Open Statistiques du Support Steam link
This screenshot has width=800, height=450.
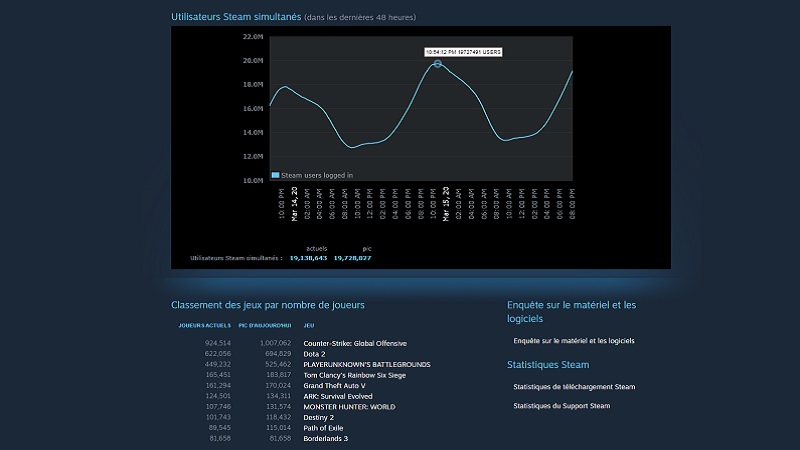tap(561, 406)
